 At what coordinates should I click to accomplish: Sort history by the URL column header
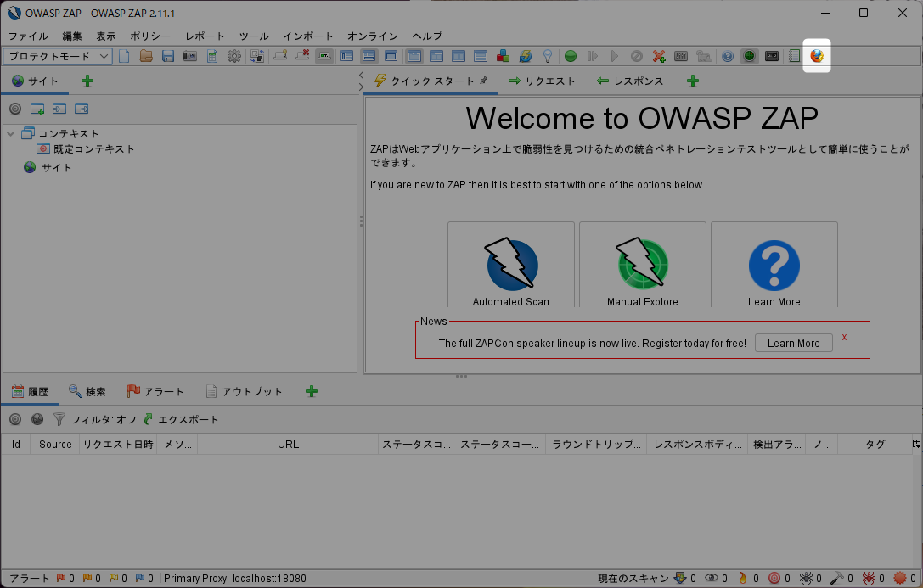tap(288, 444)
